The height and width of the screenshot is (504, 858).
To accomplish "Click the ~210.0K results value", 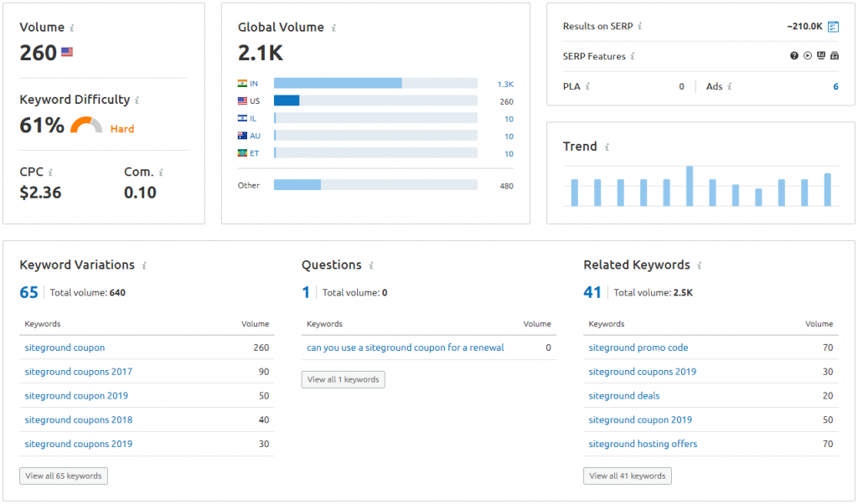I will [x=804, y=26].
